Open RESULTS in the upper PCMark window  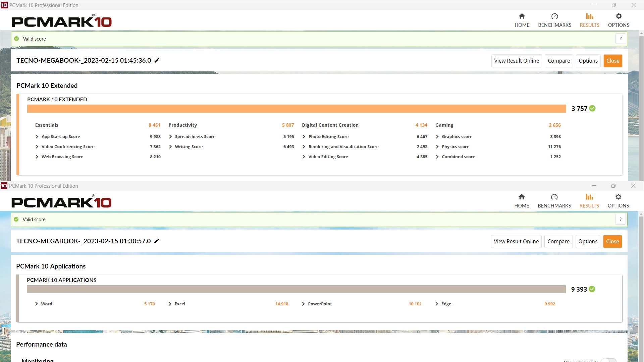589,20
